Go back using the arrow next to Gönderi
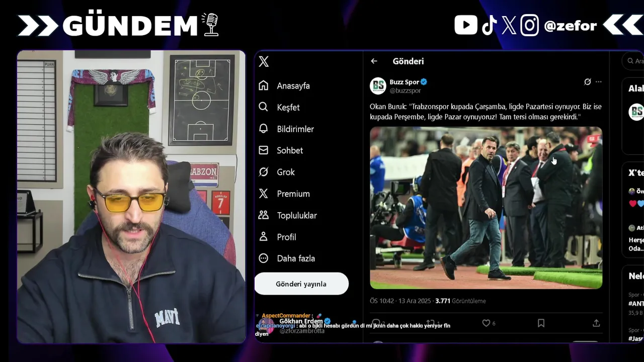The height and width of the screenshot is (362, 644). point(374,61)
